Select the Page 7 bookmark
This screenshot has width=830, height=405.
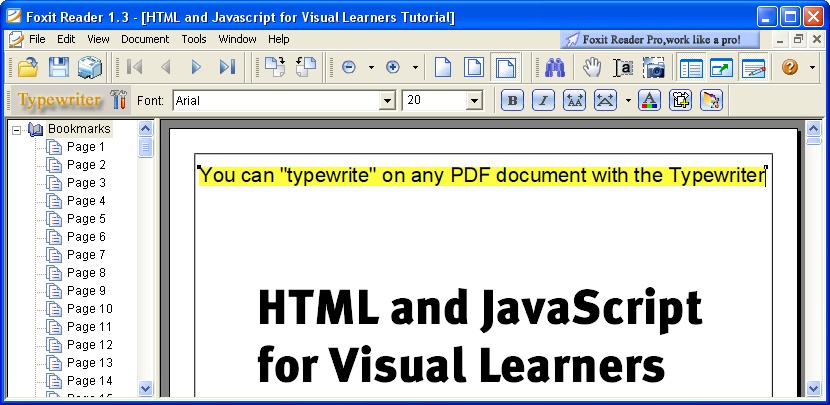coord(86,255)
